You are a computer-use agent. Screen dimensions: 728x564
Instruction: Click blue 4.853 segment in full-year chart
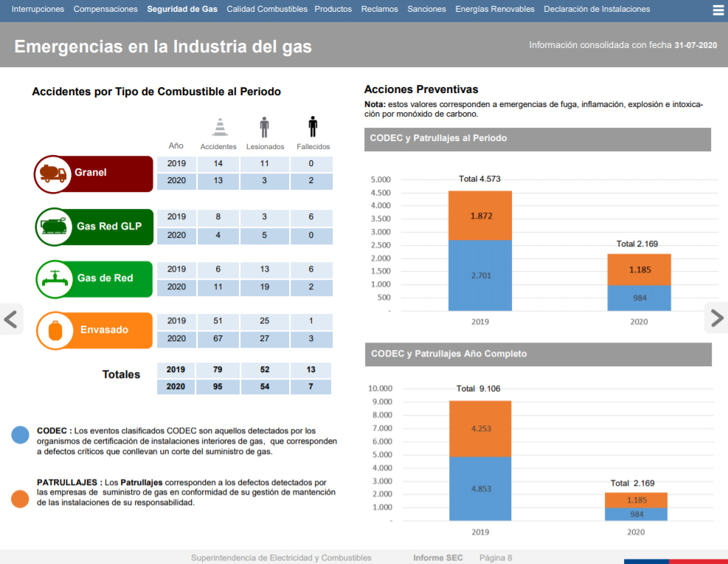(x=480, y=489)
